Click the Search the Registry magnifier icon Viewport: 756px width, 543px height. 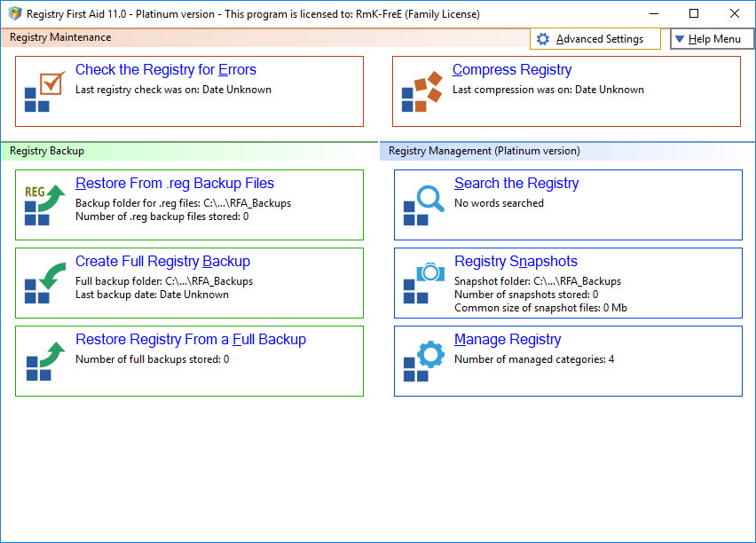(424, 205)
